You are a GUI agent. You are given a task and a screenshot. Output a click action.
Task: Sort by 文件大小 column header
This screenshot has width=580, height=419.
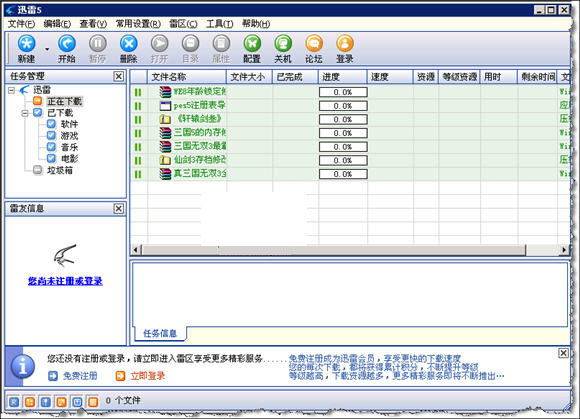(x=249, y=77)
